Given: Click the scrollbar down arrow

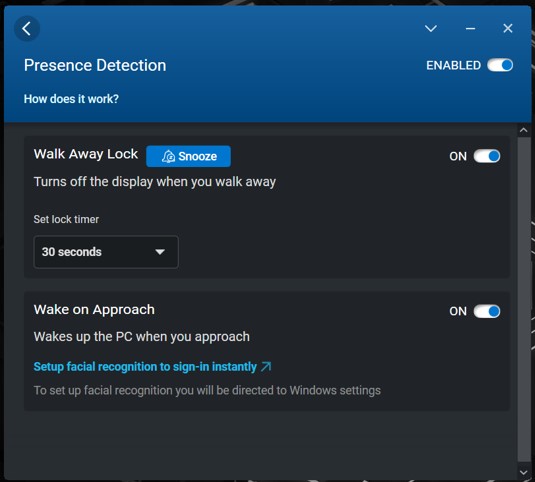Looking at the screenshot, I should pyautogui.click(x=523, y=472).
